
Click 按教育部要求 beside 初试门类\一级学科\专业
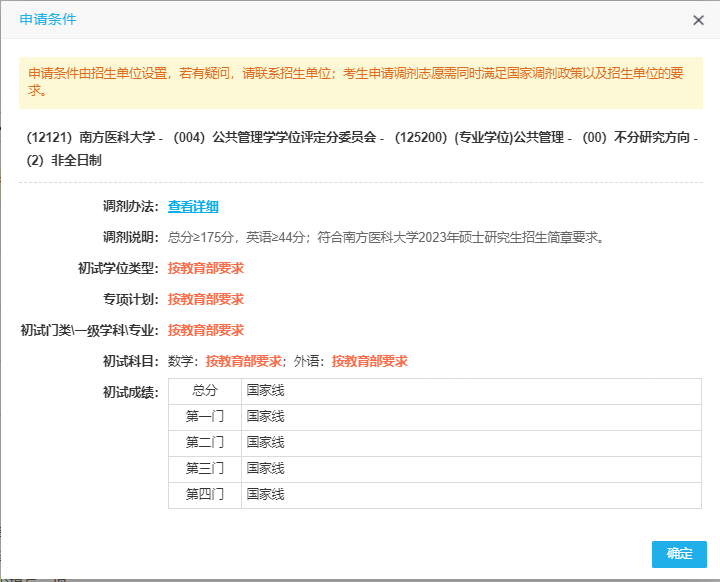pyautogui.click(x=206, y=331)
